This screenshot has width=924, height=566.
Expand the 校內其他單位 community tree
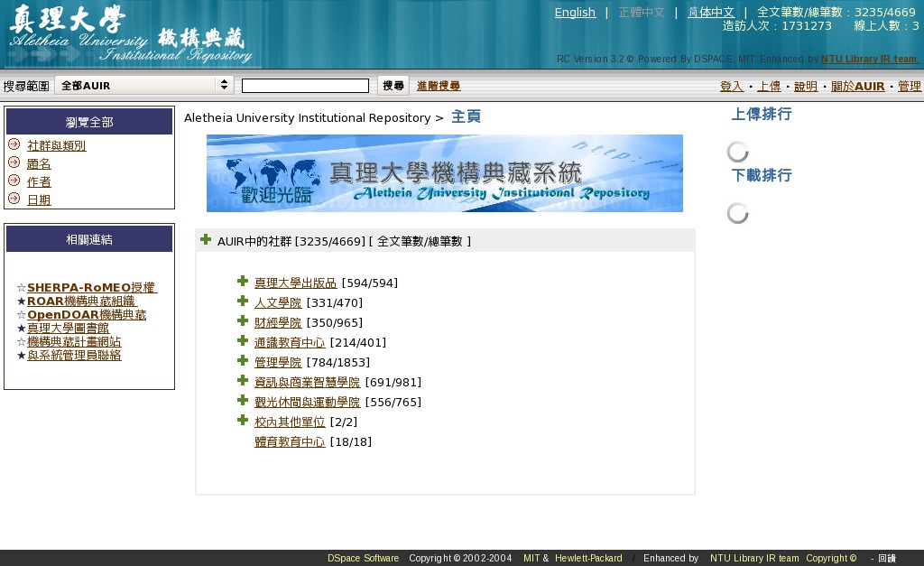pyautogui.click(x=242, y=421)
